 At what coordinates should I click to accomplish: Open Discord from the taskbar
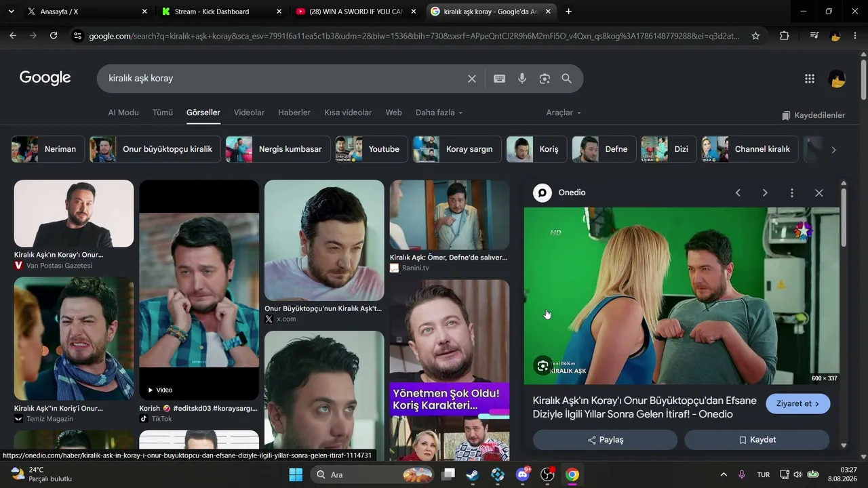pos(523,474)
